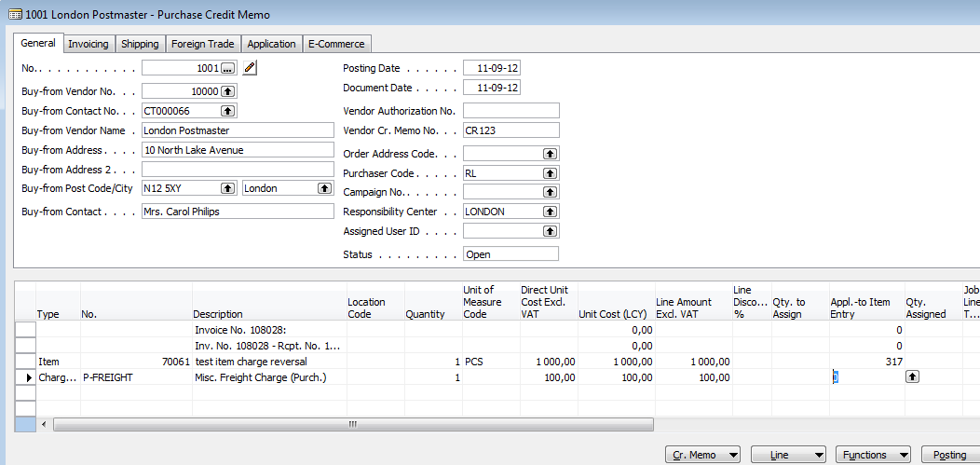Open Purchaser Code lookup arrow
The height and width of the screenshot is (465, 980).
[x=550, y=173]
